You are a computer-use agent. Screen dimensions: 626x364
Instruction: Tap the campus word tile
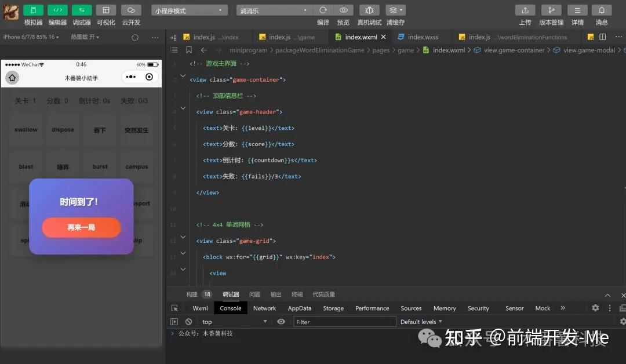pos(137,166)
